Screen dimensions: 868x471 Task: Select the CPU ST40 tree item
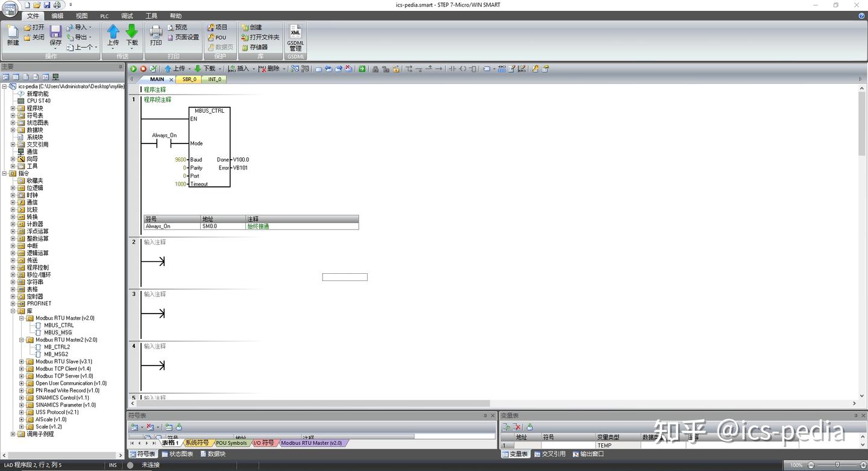[x=38, y=101]
